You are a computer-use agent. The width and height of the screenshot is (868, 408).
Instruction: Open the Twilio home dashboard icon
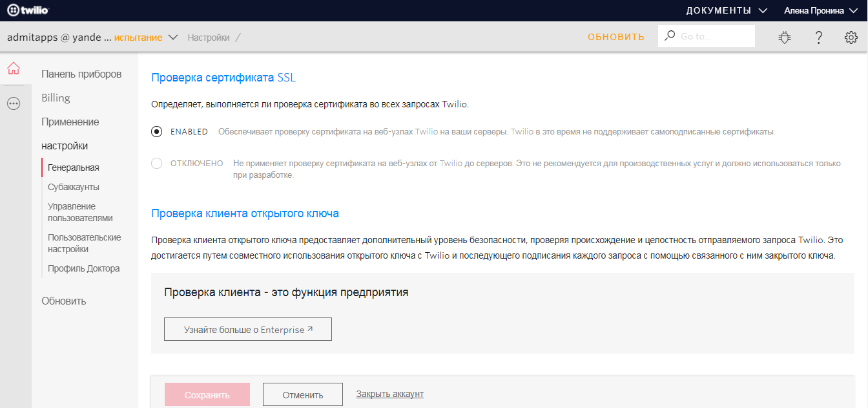point(13,68)
